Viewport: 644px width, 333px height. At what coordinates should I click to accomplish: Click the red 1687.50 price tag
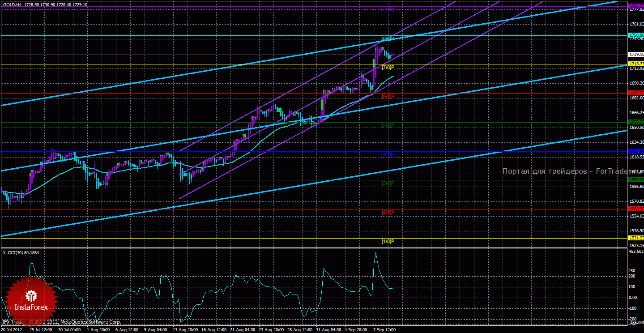point(636,93)
